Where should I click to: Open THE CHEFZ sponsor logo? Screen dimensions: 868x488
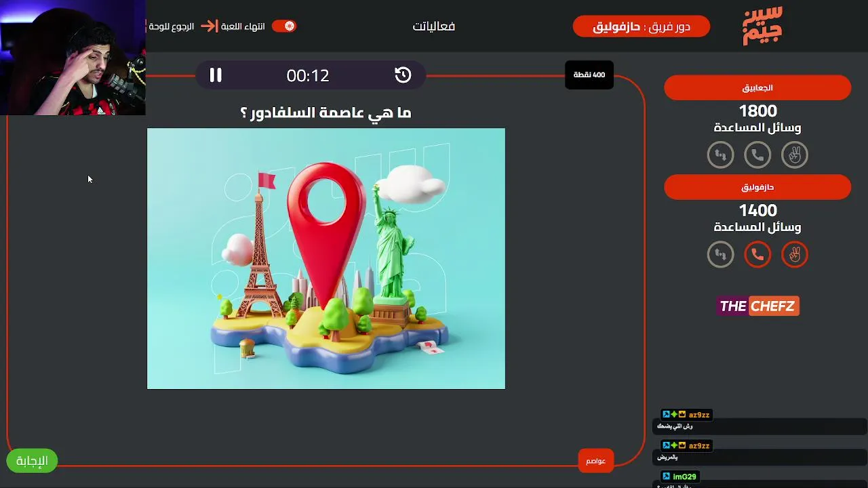tap(757, 306)
